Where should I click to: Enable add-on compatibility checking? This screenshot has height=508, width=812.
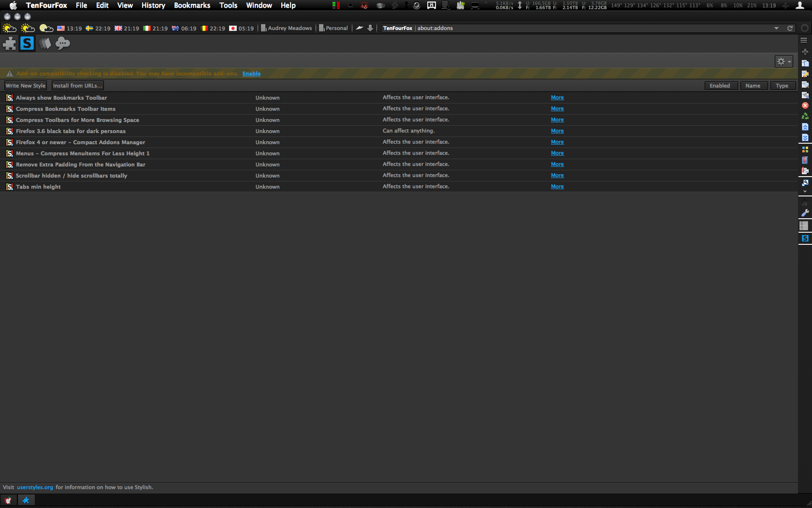tap(251, 74)
